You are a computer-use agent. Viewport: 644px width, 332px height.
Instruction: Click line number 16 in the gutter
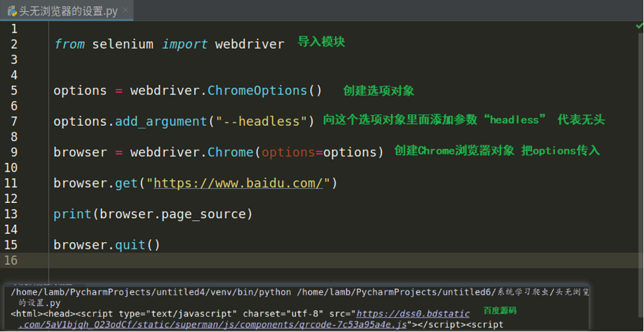11,260
